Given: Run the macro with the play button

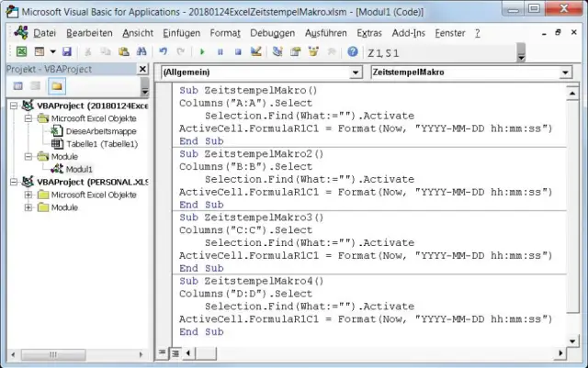Looking at the screenshot, I should pos(202,52).
